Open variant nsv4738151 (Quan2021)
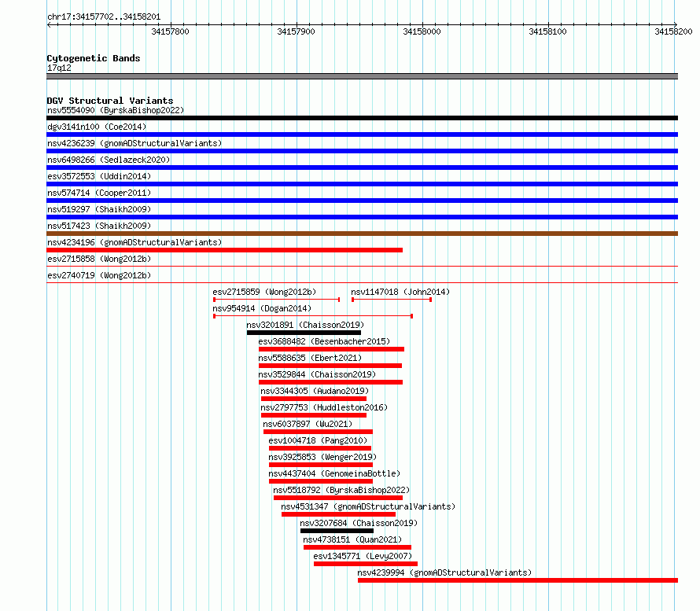The width and height of the screenshot is (700, 611). coord(352,539)
